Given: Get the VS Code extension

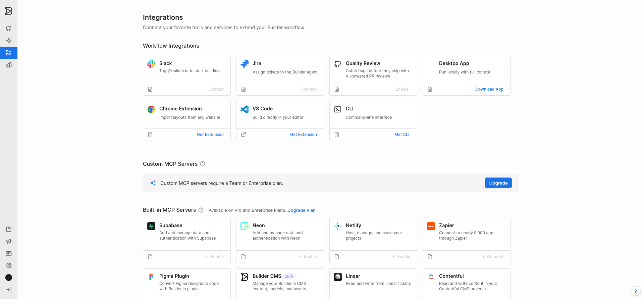Looking at the screenshot, I should pos(303,135).
